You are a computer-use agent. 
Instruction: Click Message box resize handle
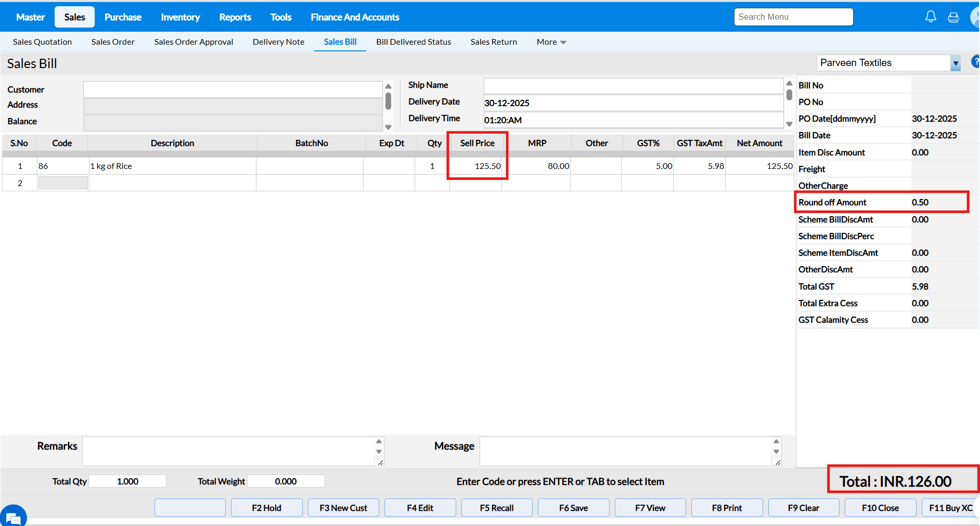pos(778,462)
